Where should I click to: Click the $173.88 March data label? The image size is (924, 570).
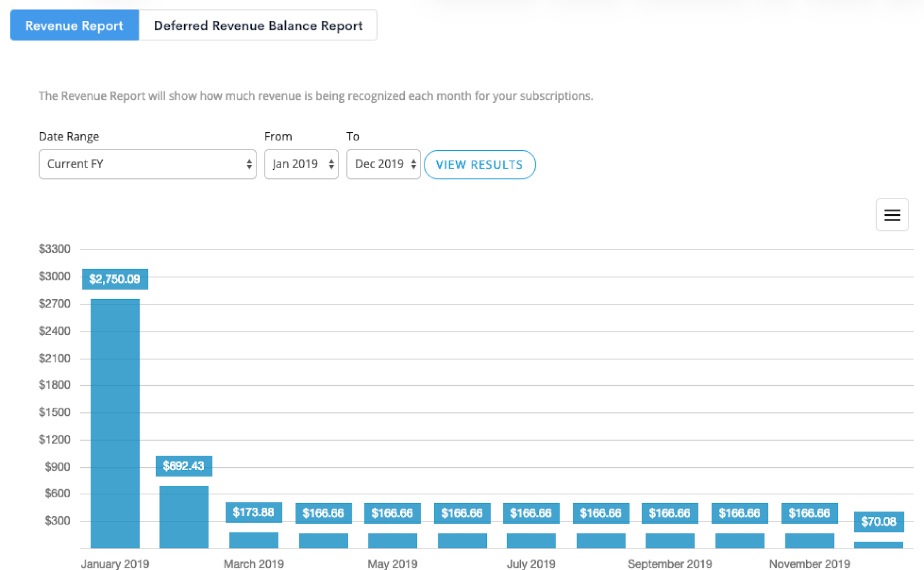coord(254,512)
